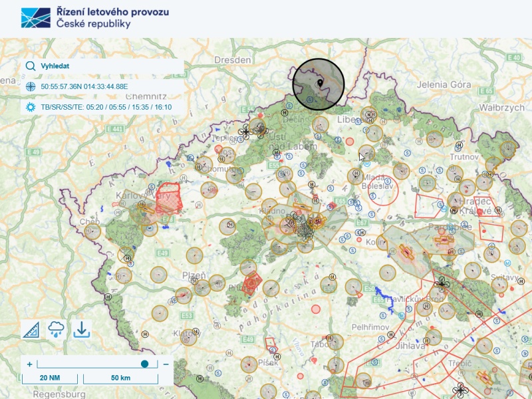This screenshot has height=399, width=532.
Task: Click the 20 NM scale bar
Action: (50, 378)
